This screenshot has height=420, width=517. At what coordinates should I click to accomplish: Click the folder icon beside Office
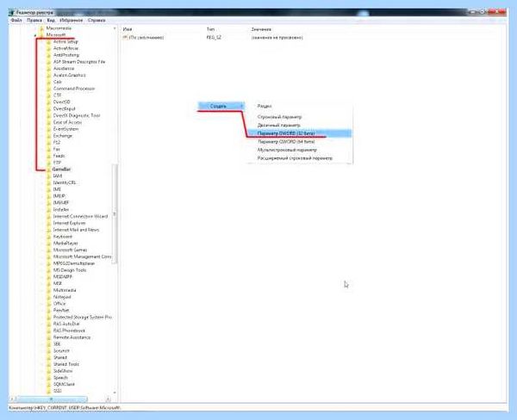pyautogui.click(x=49, y=304)
